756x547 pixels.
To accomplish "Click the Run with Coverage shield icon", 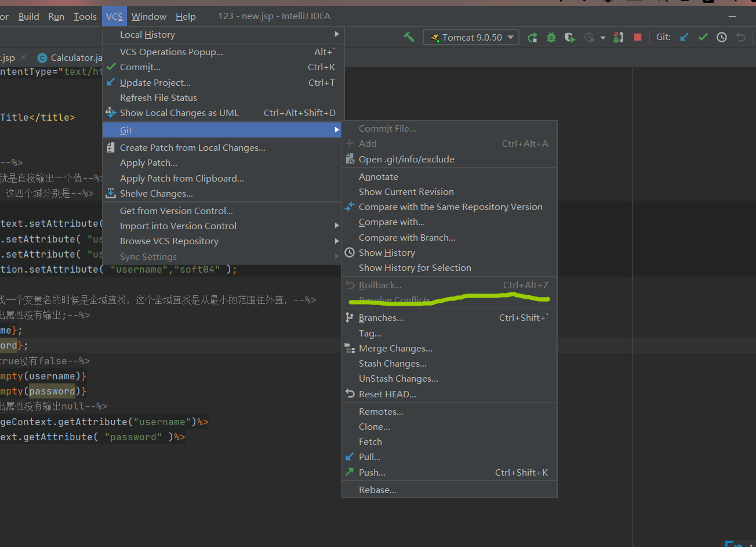I will point(570,37).
